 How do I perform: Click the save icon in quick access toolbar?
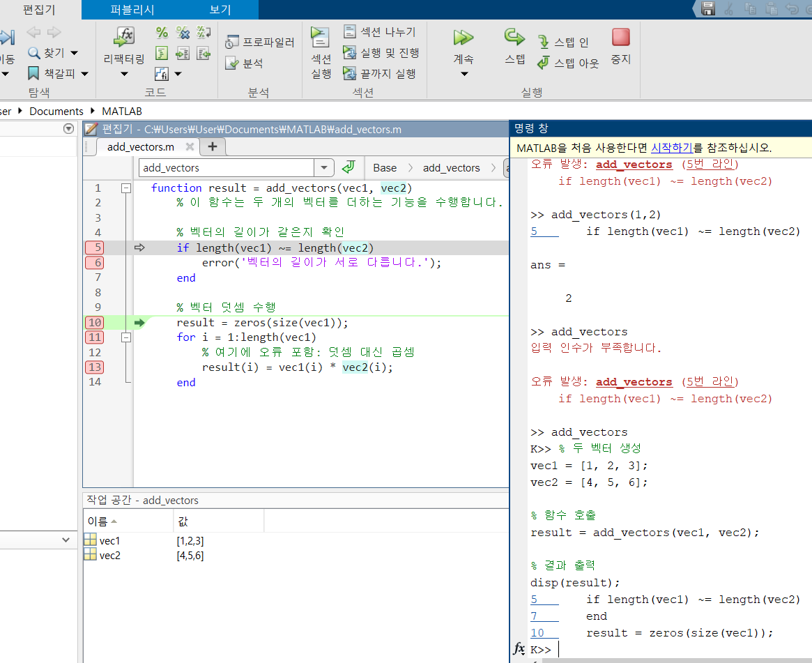pos(708,8)
